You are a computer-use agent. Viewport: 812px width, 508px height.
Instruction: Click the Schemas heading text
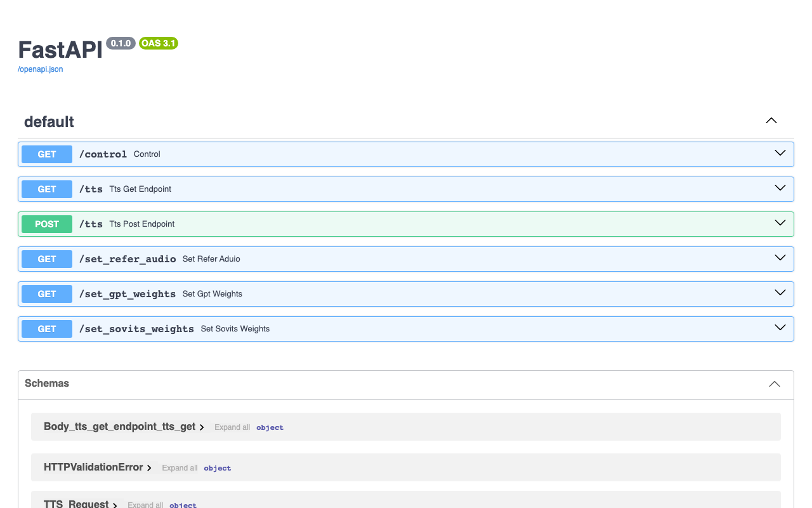(47, 384)
